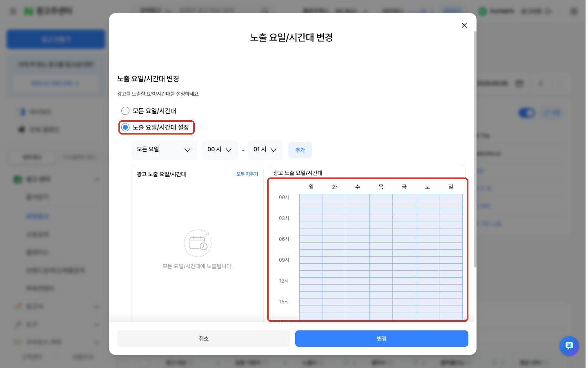Screen dimensions: 588x368
Task: Click the dialog's vertical scrollbar
Action: click(475, 149)
